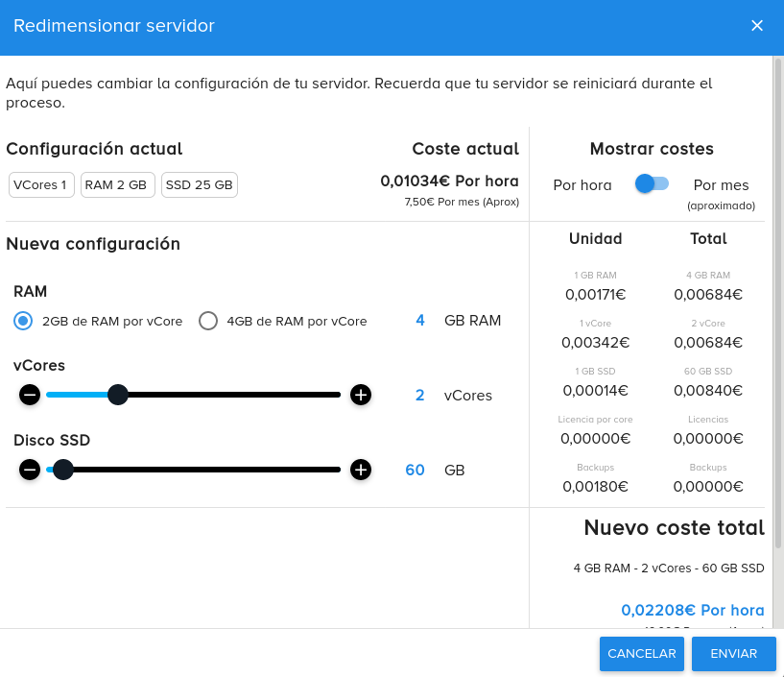Screen dimensions: 784x677
Task: Click the SSD 25 GB configuration chip
Action: pyautogui.click(x=199, y=185)
